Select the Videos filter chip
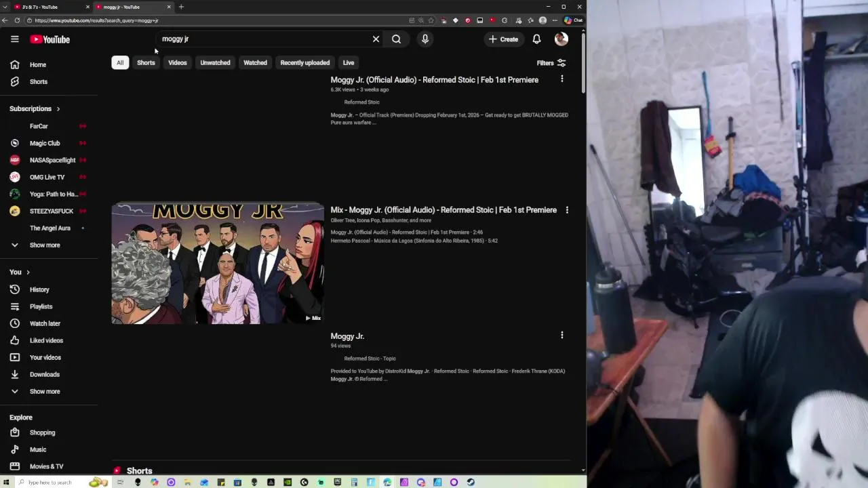The image size is (868, 488). click(178, 63)
